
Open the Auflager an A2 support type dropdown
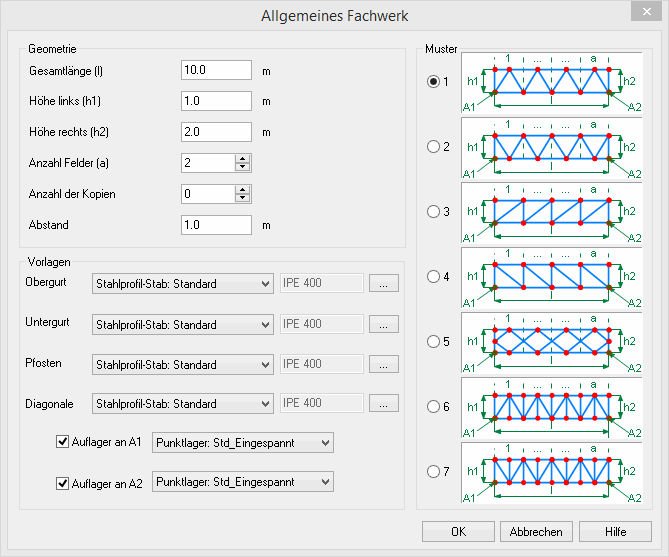coord(243,481)
